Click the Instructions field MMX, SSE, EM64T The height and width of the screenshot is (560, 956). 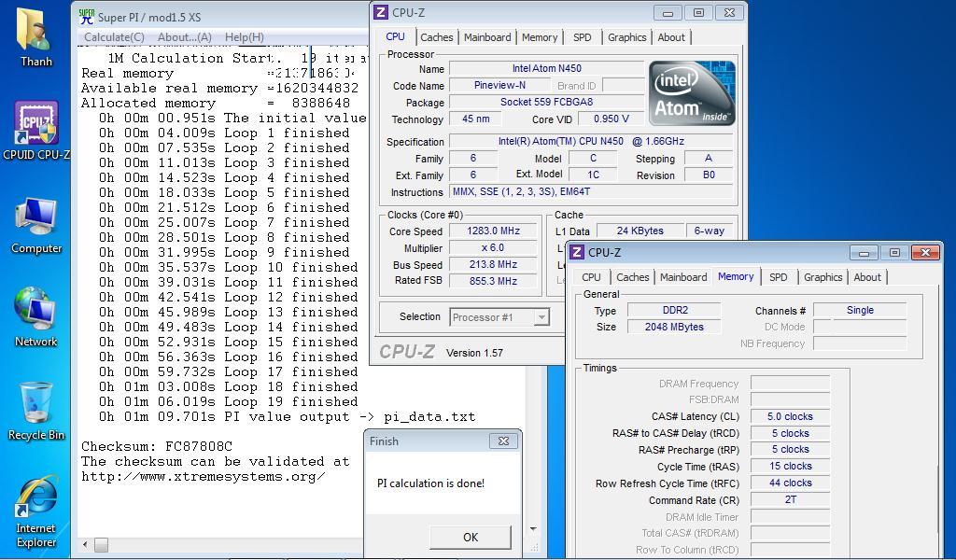click(x=591, y=192)
